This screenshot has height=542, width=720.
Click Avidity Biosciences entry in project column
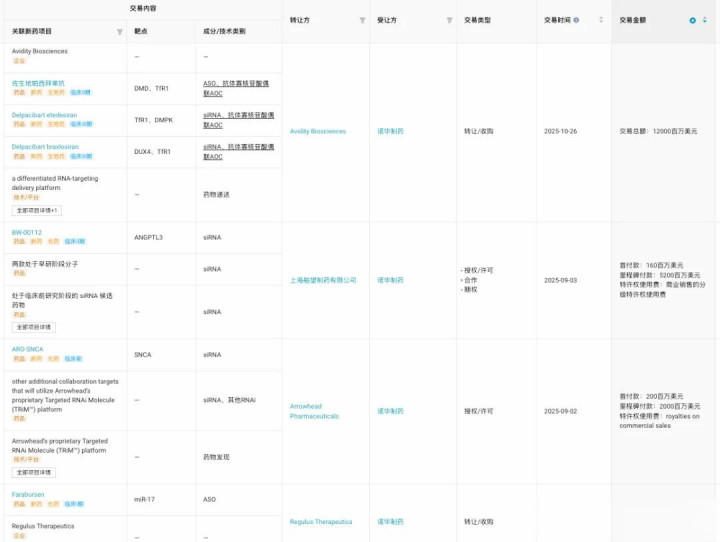tap(39, 51)
